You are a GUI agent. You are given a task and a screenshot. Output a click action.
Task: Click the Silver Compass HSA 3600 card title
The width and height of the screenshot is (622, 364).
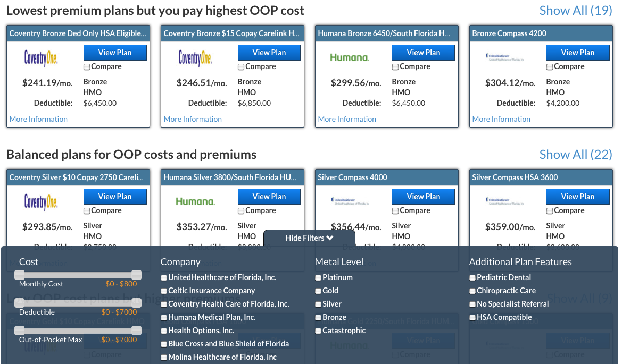tap(515, 177)
